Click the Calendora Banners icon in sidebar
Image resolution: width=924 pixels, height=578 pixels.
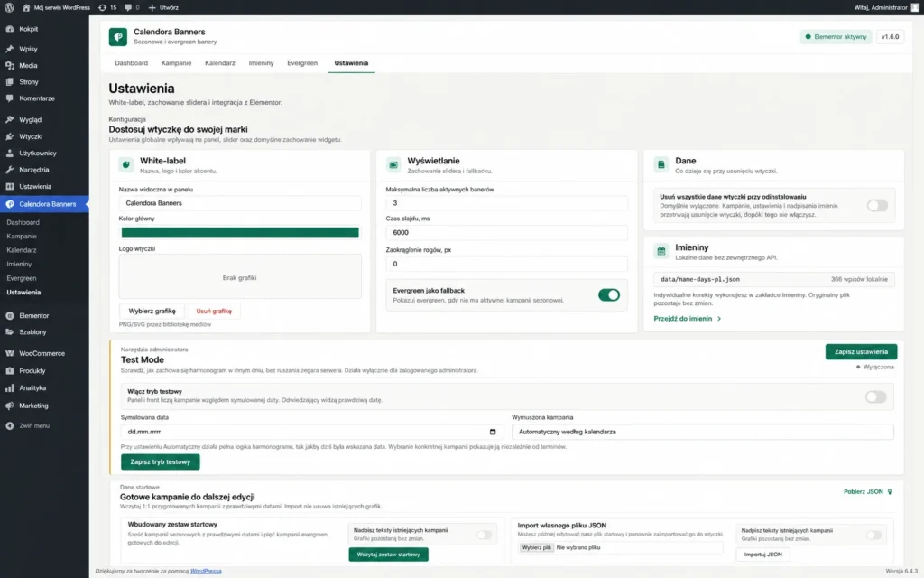click(10, 204)
